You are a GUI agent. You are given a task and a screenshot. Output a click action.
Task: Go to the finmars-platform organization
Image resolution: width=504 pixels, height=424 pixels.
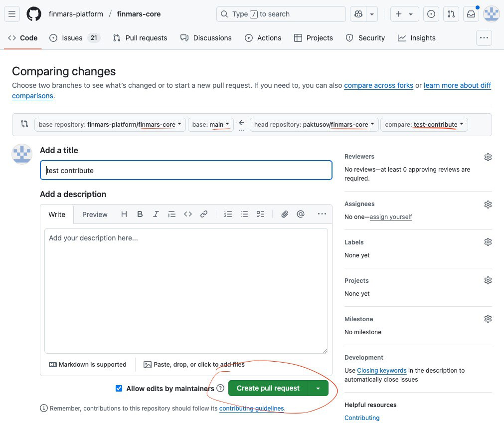point(76,14)
